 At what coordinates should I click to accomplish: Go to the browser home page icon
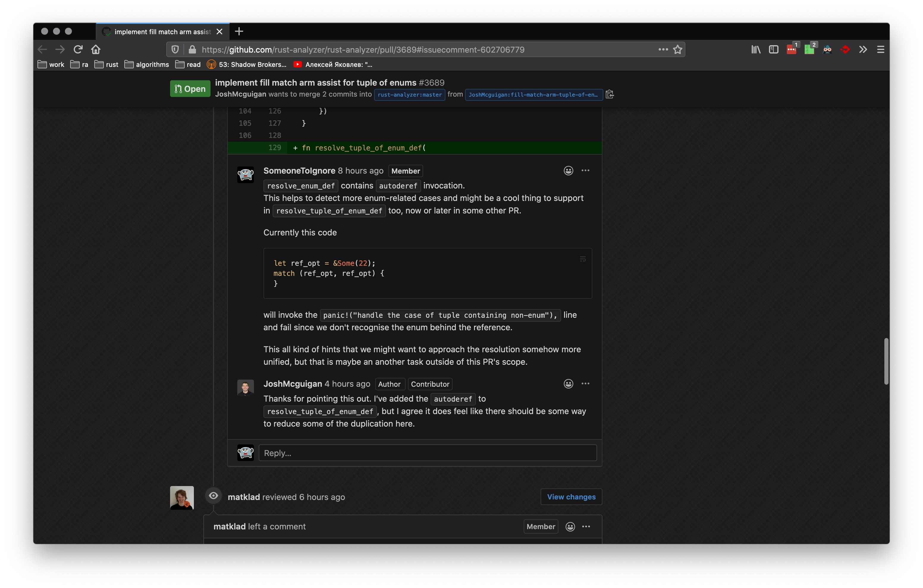tap(96, 49)
